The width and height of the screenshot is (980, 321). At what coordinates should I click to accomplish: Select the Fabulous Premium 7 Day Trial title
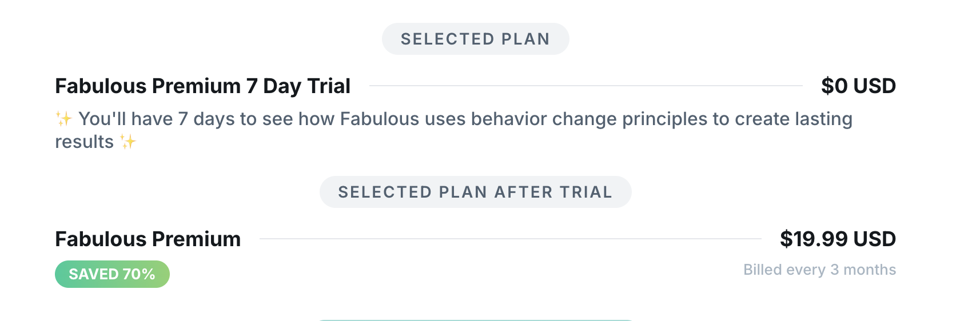click(202, 86)
